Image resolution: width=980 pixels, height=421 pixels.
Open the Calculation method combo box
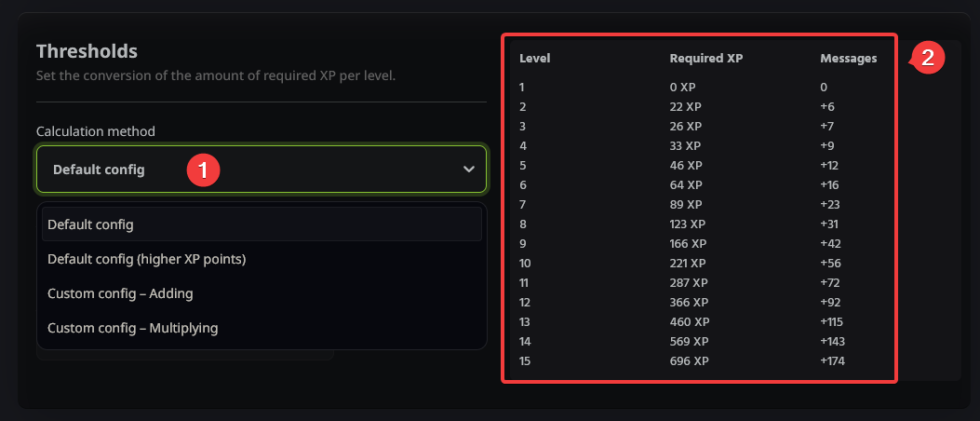pos(261,170)
